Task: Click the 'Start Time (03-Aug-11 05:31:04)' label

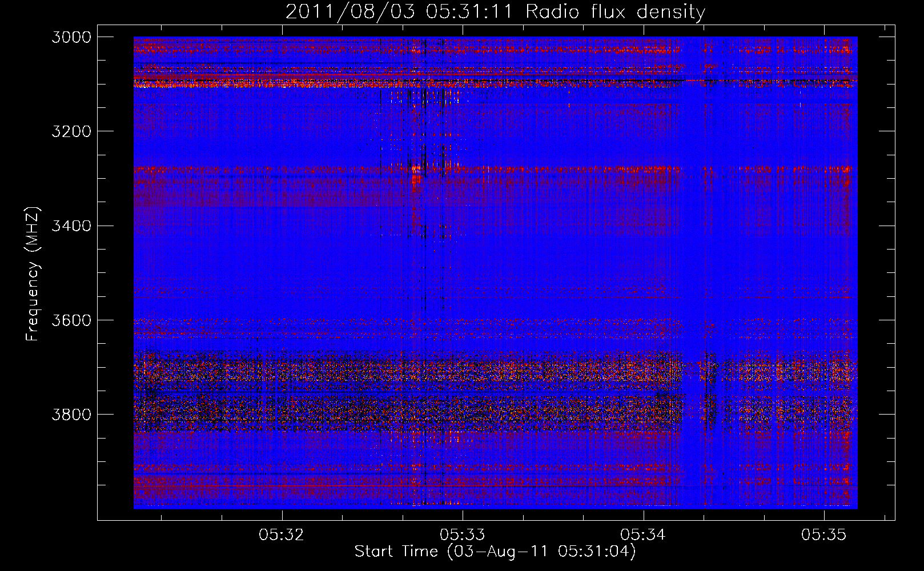Action: point(495,552)
